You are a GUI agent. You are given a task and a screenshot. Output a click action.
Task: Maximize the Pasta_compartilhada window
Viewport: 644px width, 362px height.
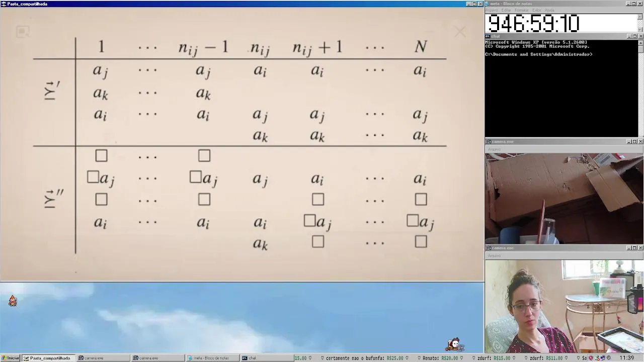pyautogui.click(x=474, y=4)
